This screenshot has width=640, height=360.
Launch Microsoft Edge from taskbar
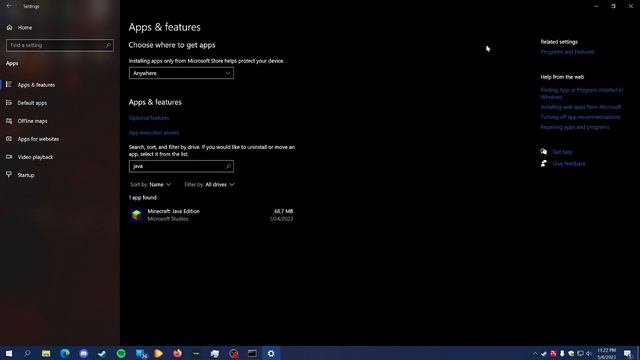click(x=65, y=353)
